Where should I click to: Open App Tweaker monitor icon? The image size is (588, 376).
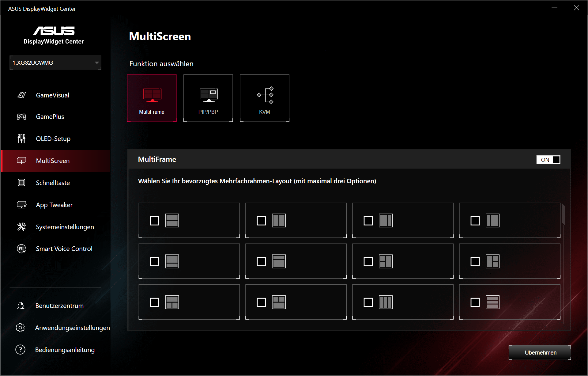click(21, 205)
